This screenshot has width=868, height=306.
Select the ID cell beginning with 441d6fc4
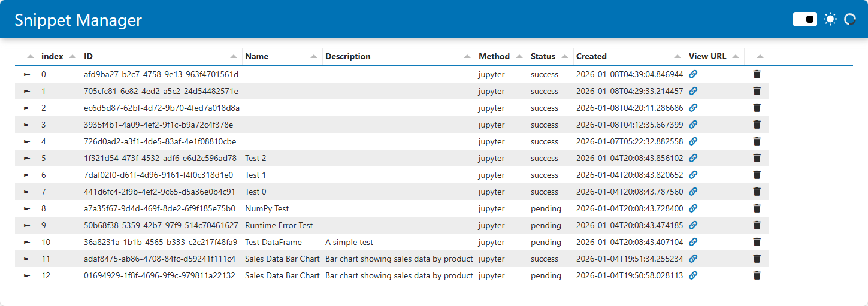[x=159, y=192]
